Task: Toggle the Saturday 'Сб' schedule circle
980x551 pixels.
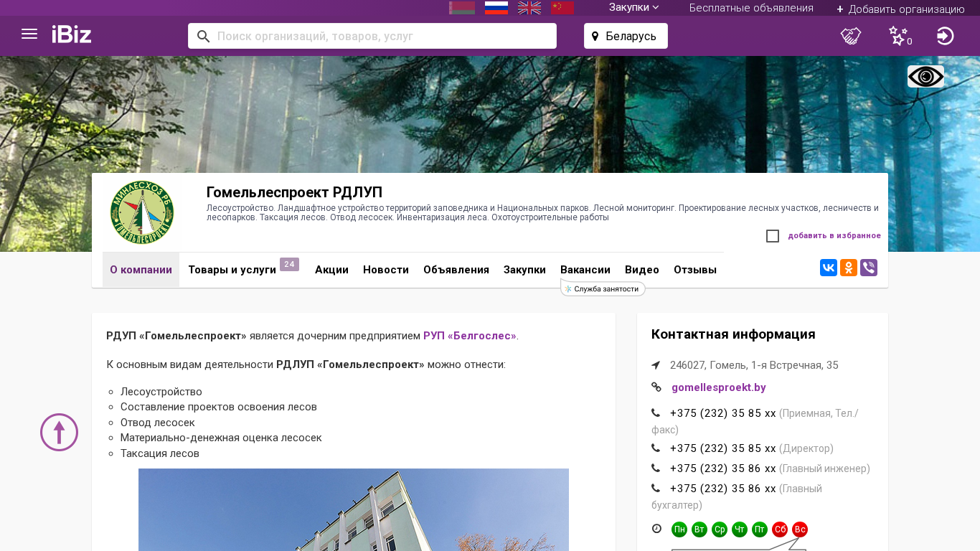Action: [780, 529]
